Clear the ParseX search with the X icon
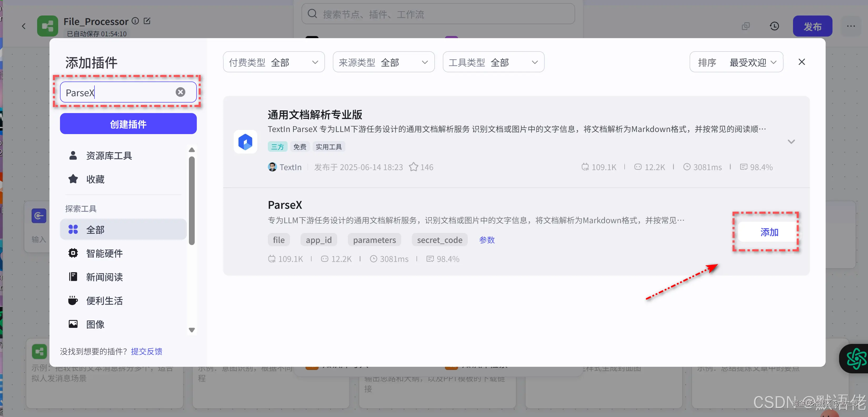Image resolution: width=868 pixels, height=417 pixels. point(180,92)
